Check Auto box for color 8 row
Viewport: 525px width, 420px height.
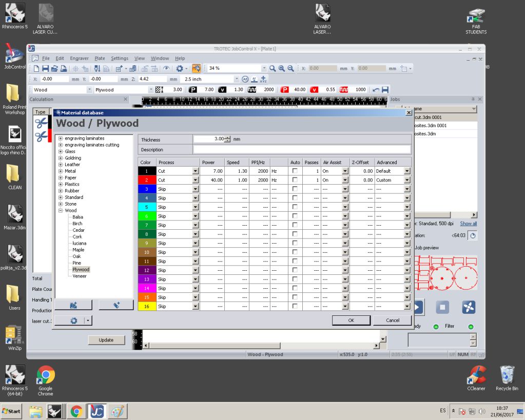click(295, 234)
